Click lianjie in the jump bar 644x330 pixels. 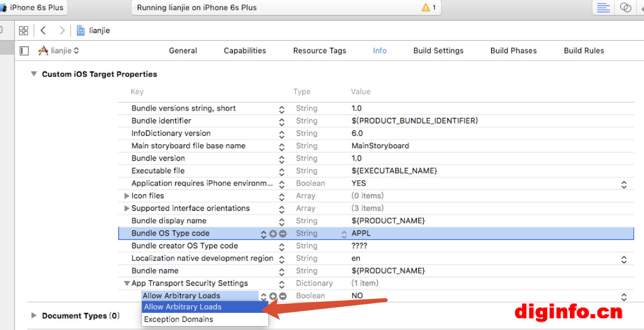99,30
